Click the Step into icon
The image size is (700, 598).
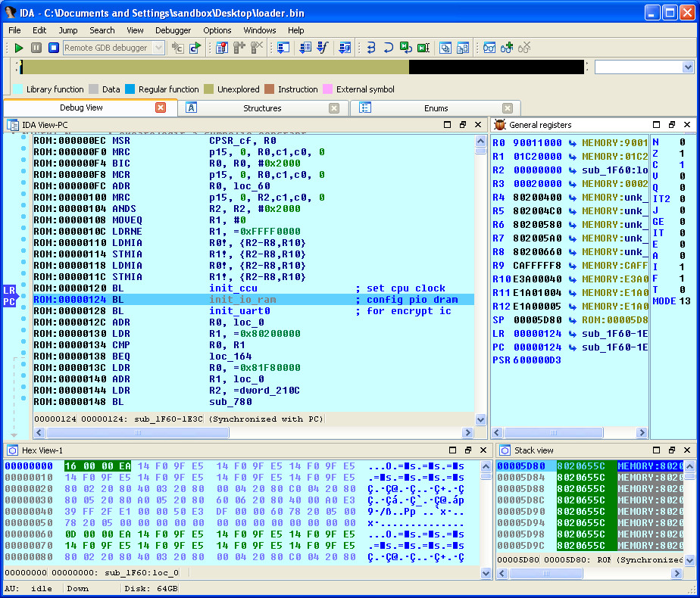point(371,48)
